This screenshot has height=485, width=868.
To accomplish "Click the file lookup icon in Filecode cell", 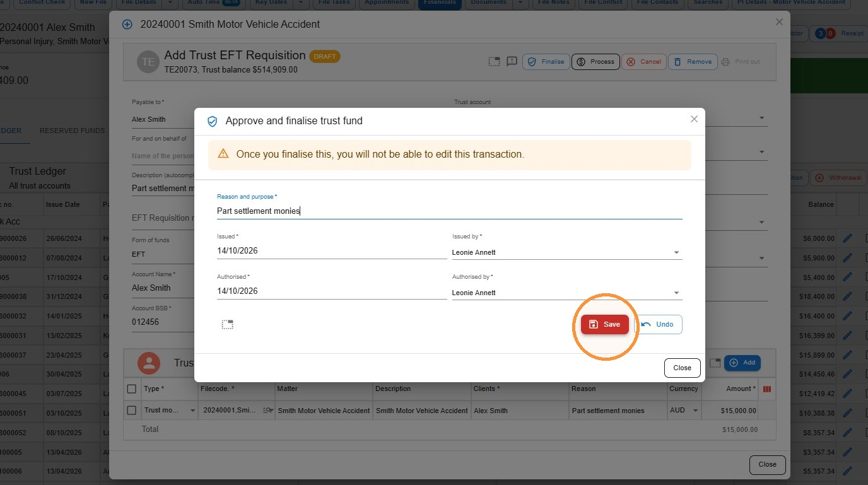I will click(x=267, y=411).
